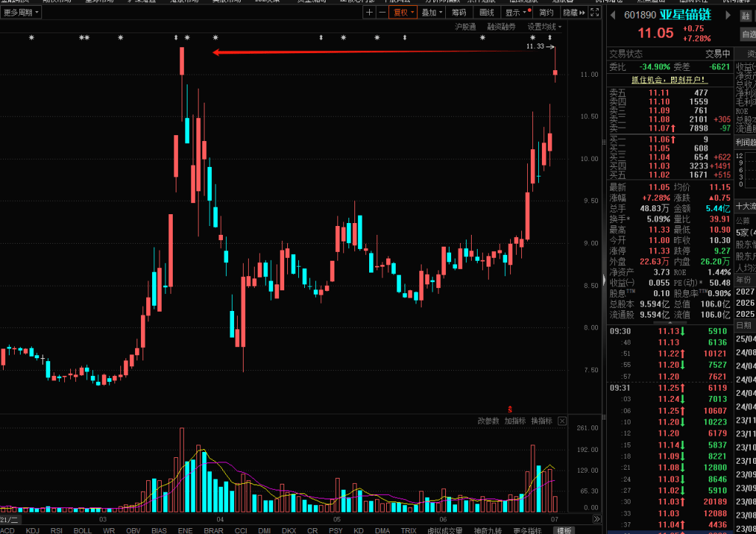Screen dimensions: 756x534
Task: Open 更多指标 more indicators
Action: tap(527, 530)
